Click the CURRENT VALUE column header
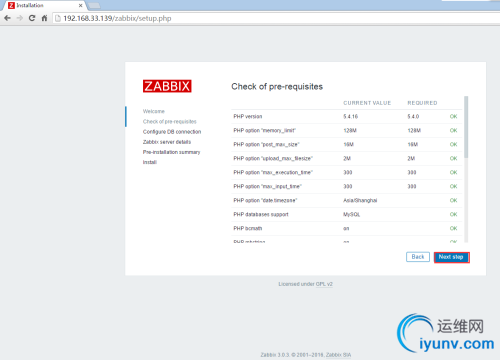The height and width of the screenshot is (360, 500). 367,103
